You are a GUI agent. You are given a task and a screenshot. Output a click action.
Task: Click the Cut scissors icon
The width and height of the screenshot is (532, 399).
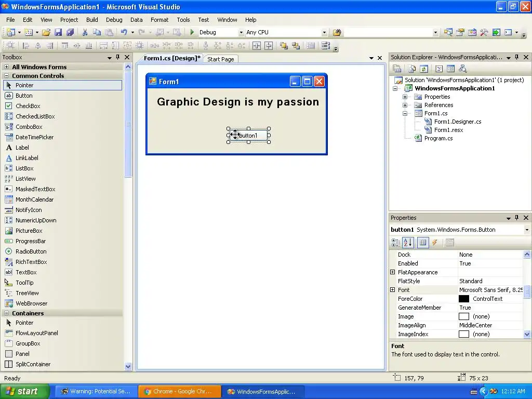(x=85, y=32)
